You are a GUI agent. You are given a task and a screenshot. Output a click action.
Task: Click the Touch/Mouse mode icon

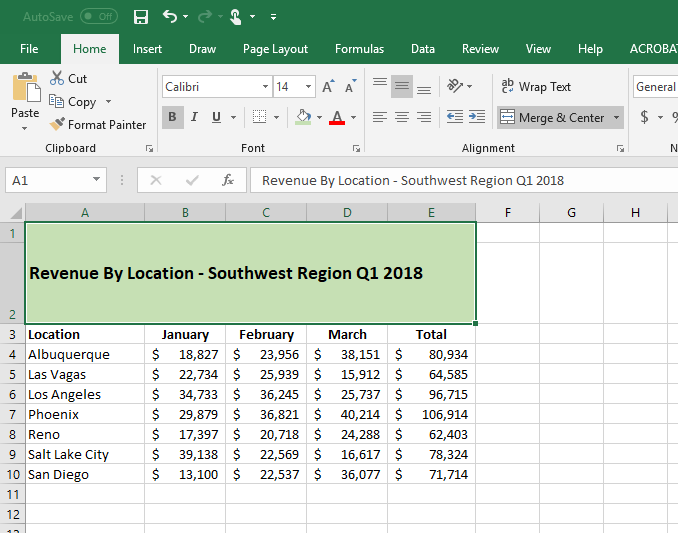[x=236, y=17]
